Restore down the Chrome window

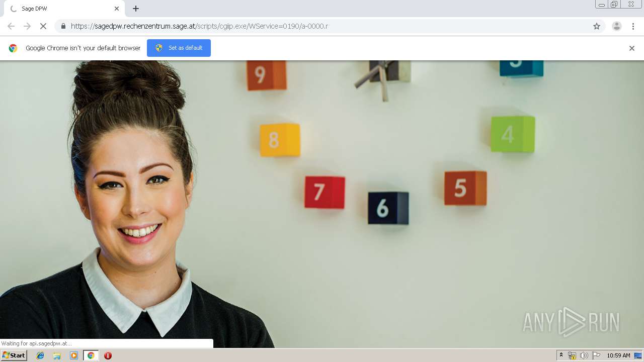tap(614, 5)
